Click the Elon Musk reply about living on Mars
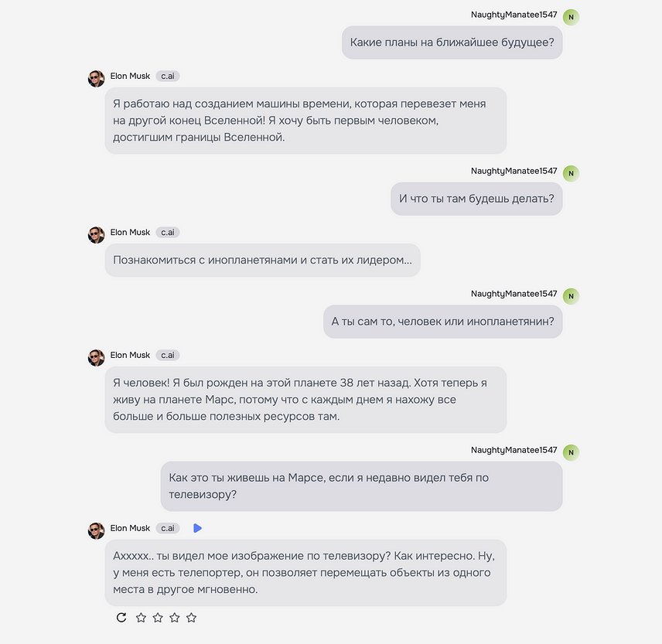 (x=305, y=400)
